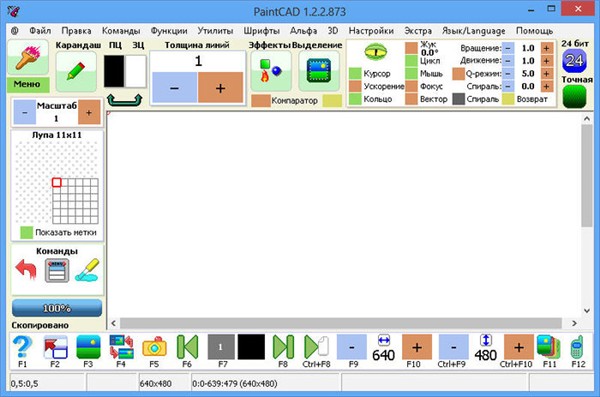Screen dimensions: 600x397
Task: Go to first frame with F6 icon
Action: (188, 347)
